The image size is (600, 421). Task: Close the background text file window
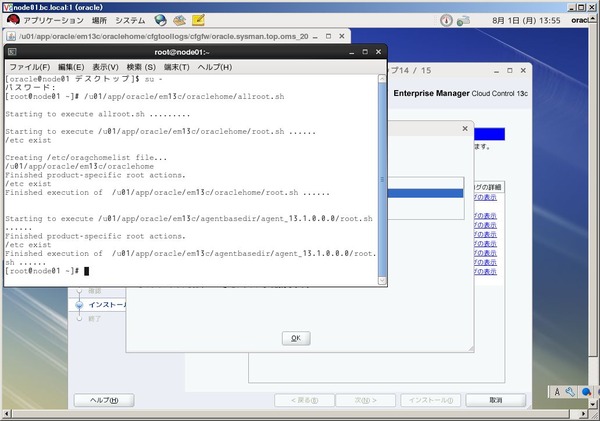point(342,36)
